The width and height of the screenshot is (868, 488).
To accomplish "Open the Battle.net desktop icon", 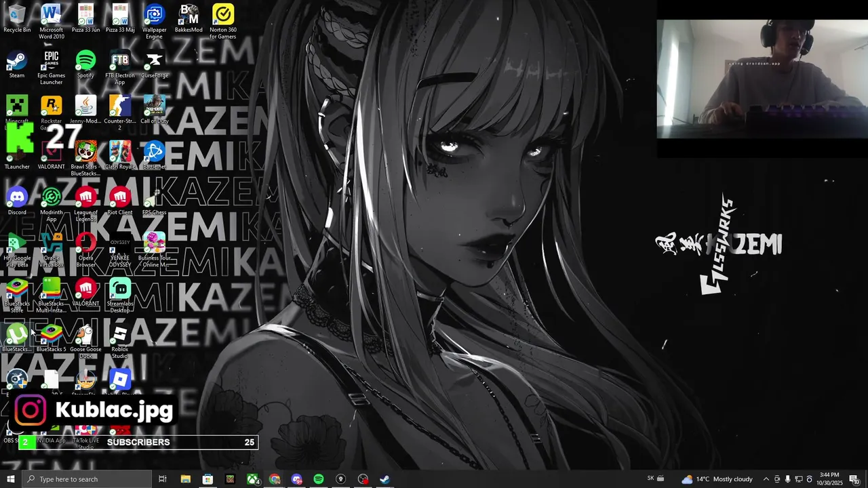I will coord(154,155).
